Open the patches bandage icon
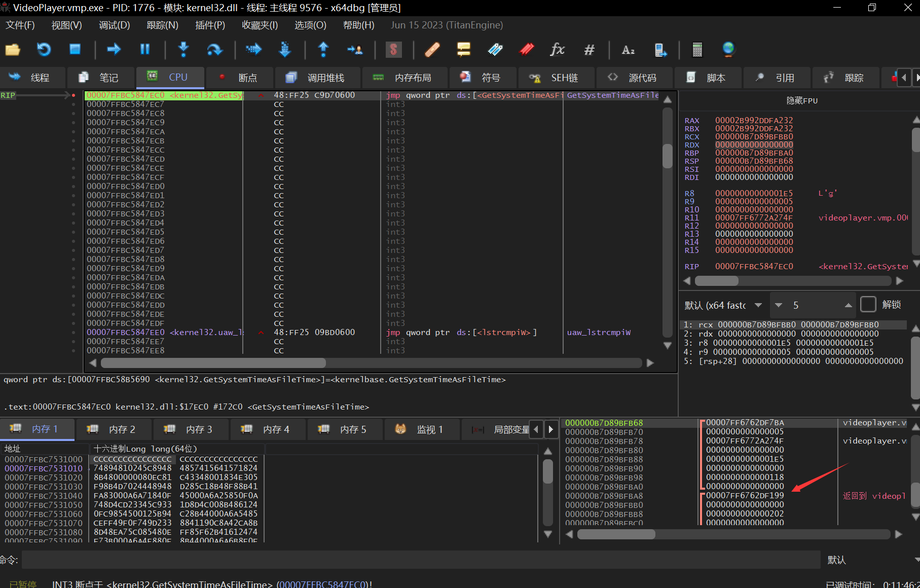The width and height of the screenshot is (920, 588). (x=432, y=49)
